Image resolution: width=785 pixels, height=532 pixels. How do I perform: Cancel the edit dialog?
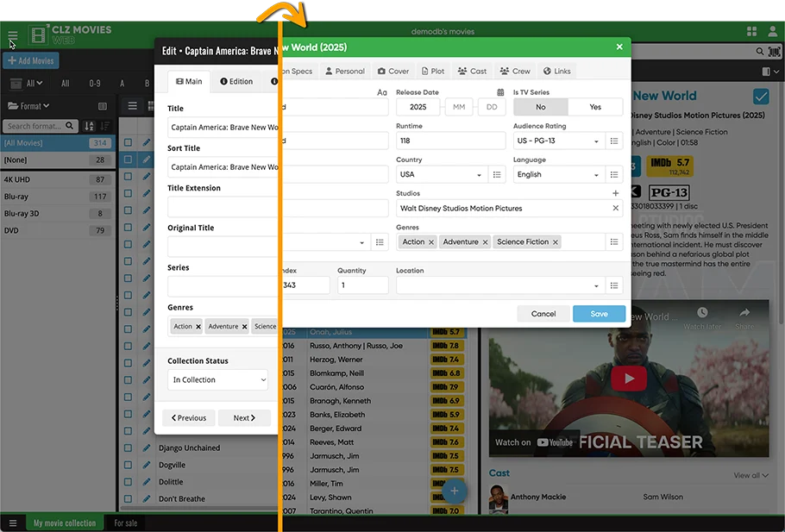[543, 314]
